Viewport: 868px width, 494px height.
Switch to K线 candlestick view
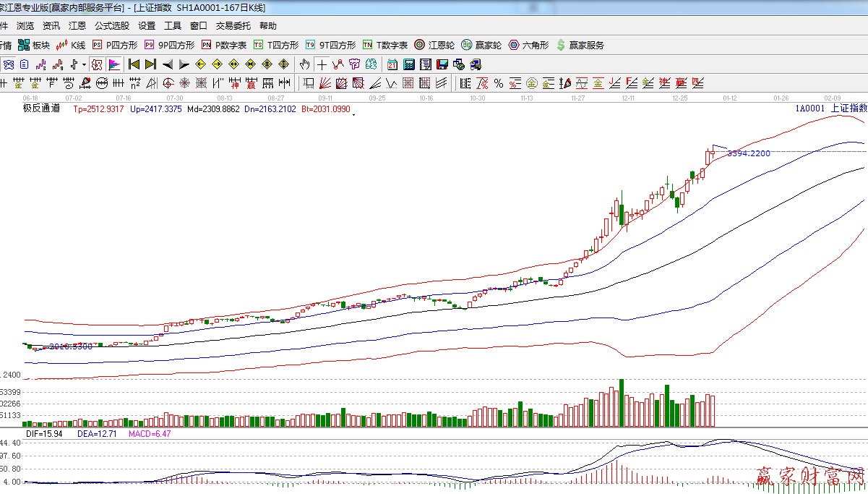pyautogui.click(x=71, y=45)
